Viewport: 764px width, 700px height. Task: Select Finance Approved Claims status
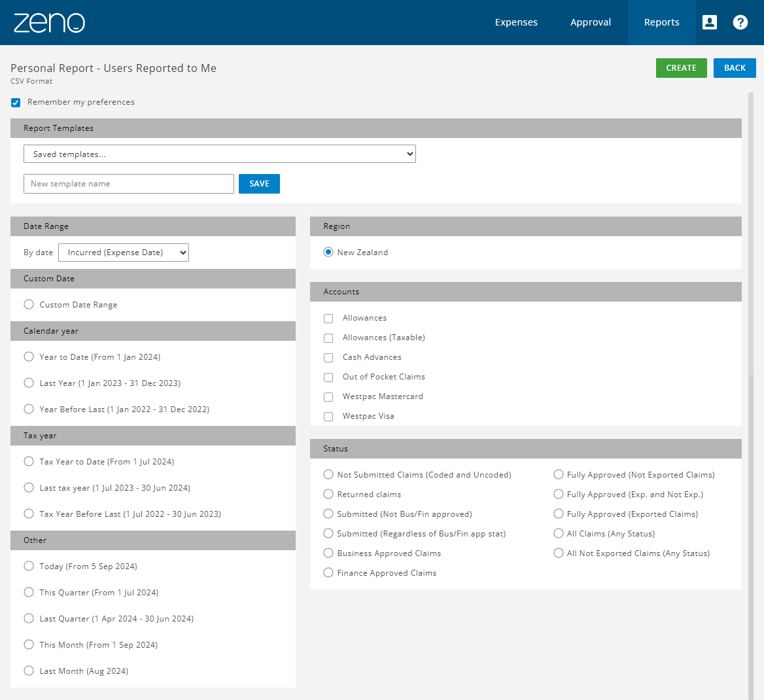(x=328, y=572)
